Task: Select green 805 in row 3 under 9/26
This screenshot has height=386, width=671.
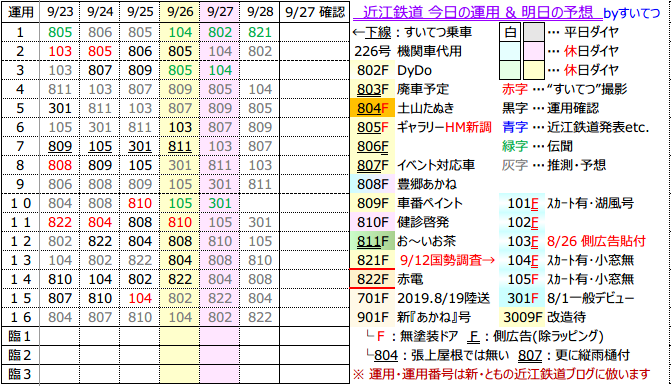Action: 180,70
